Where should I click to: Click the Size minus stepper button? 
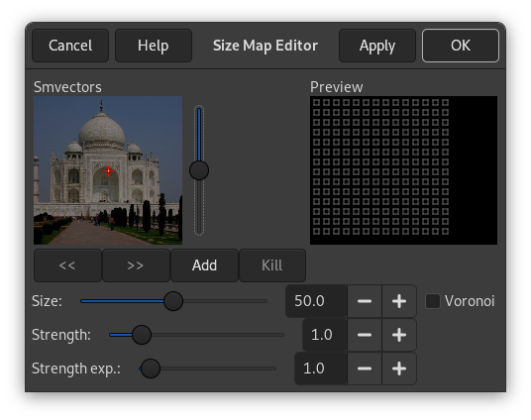pyautogui.click(x=365, y=301)
